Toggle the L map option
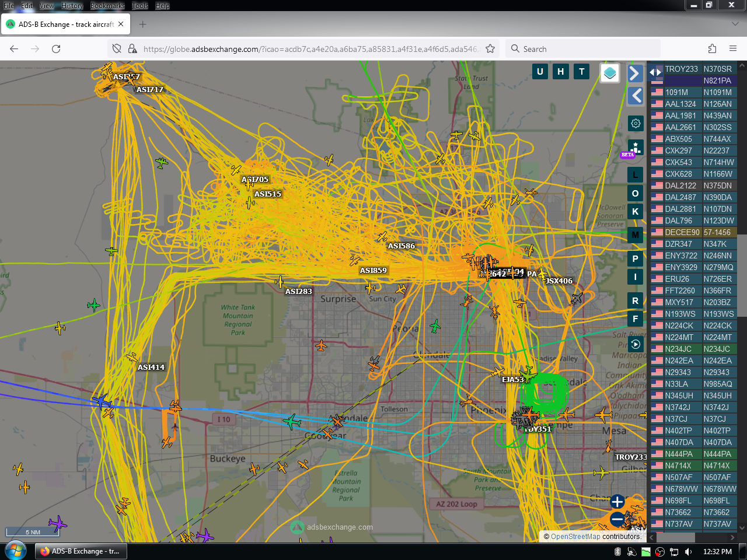747x560 pixels. point(636,174)
